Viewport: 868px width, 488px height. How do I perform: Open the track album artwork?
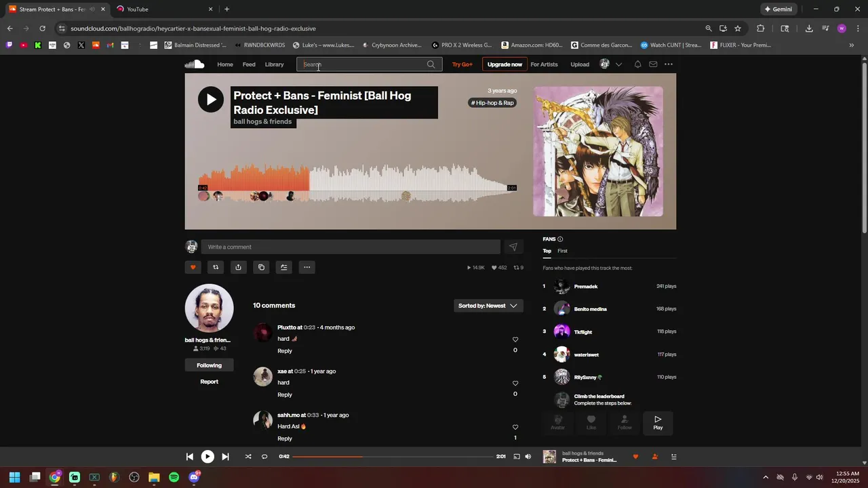598,151
